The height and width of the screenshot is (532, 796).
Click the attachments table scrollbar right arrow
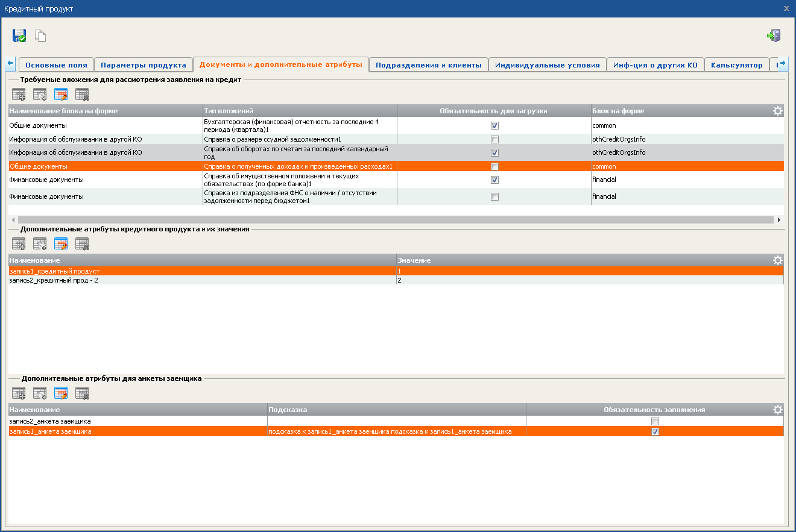point(779,220)
